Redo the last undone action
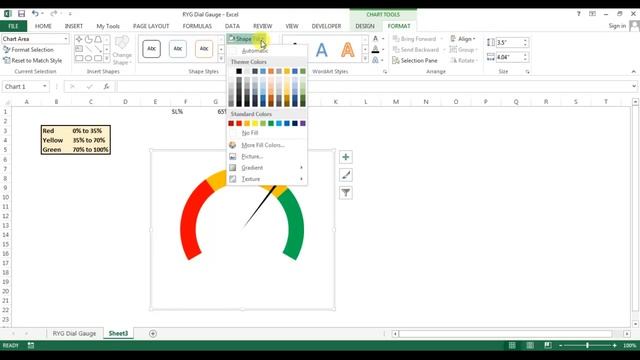The height and width of the screenshot is (360, 640). [x=53, y=14]
